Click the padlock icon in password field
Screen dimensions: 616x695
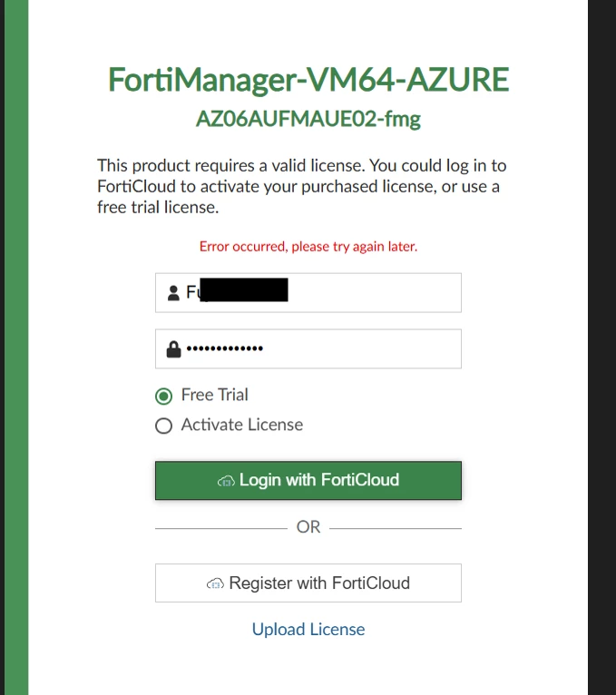point(173,348)
